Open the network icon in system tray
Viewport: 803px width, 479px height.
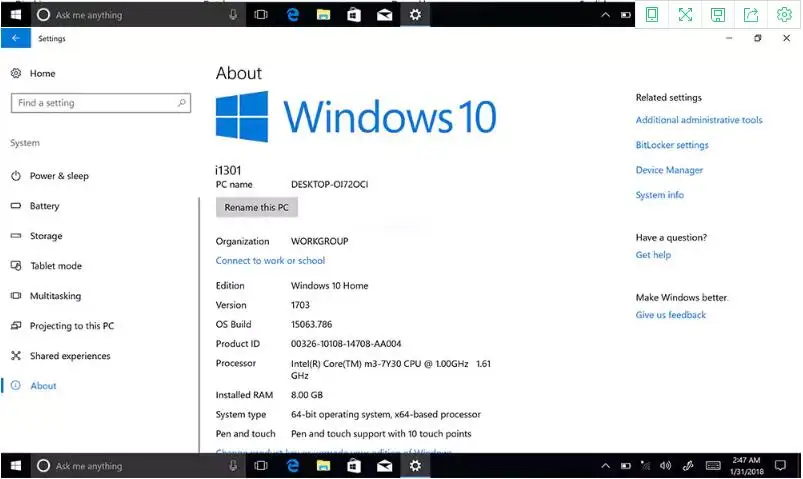[x=645, y=465]
